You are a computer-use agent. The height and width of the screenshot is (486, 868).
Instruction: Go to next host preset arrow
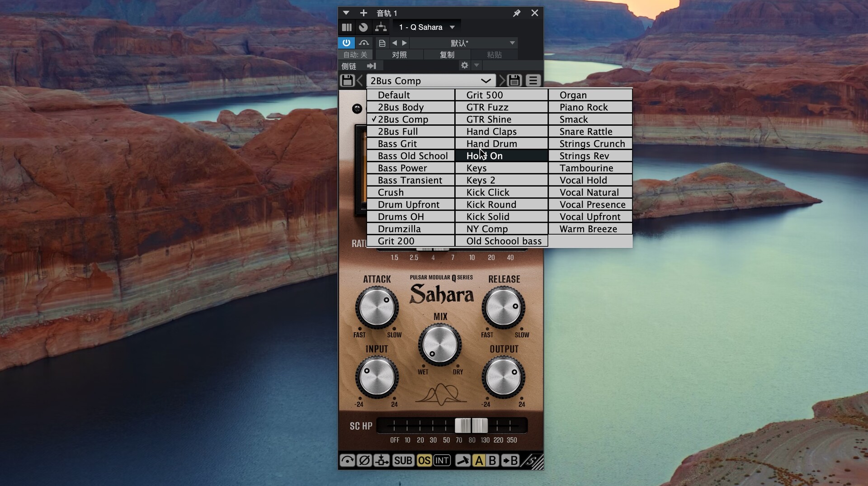pos(405,43)
